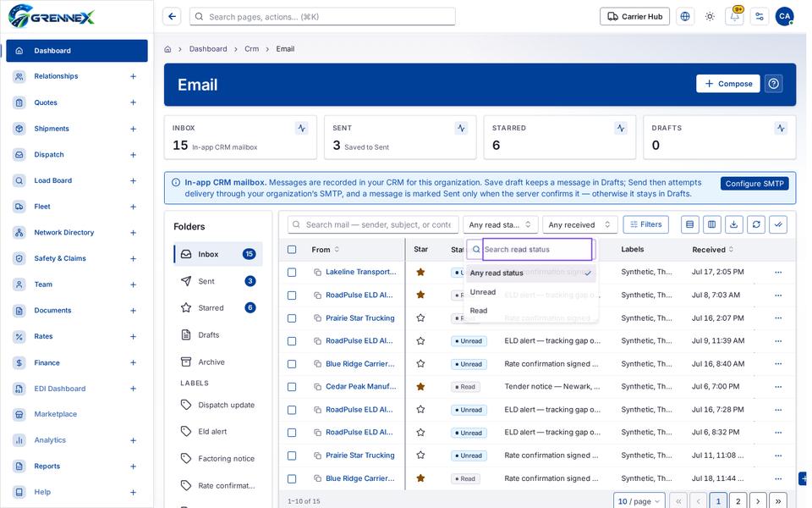The image size is (812, 508).
Task: Open the Any received dropdown
Action: [579, 224]
